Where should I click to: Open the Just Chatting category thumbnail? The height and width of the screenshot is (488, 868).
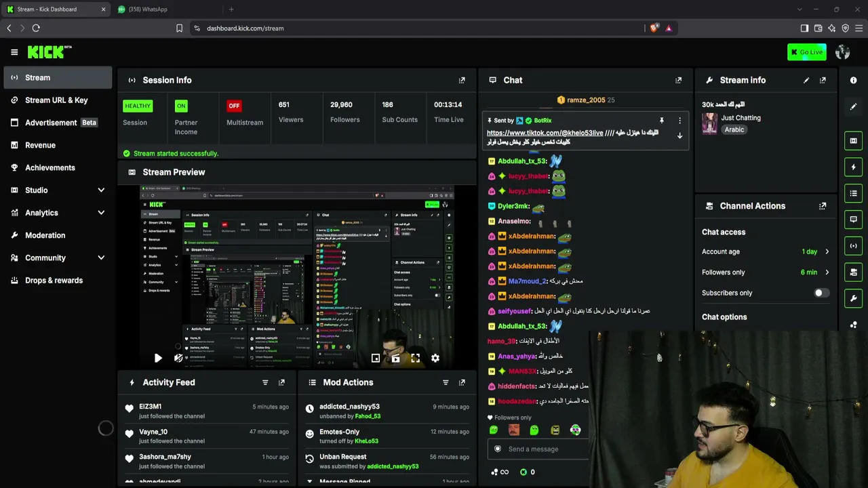tap(710, 123)
